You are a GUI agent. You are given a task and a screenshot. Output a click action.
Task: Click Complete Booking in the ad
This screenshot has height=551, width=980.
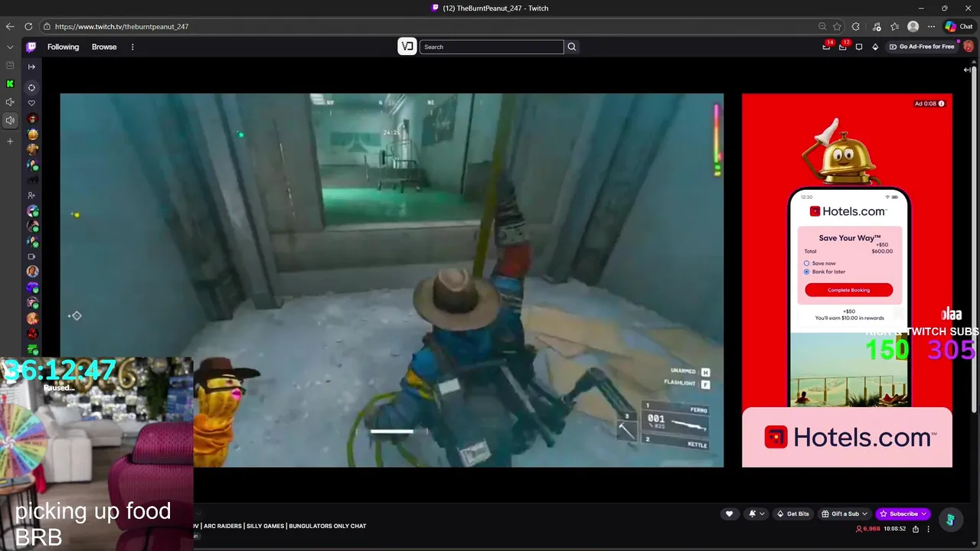point(848,290)
